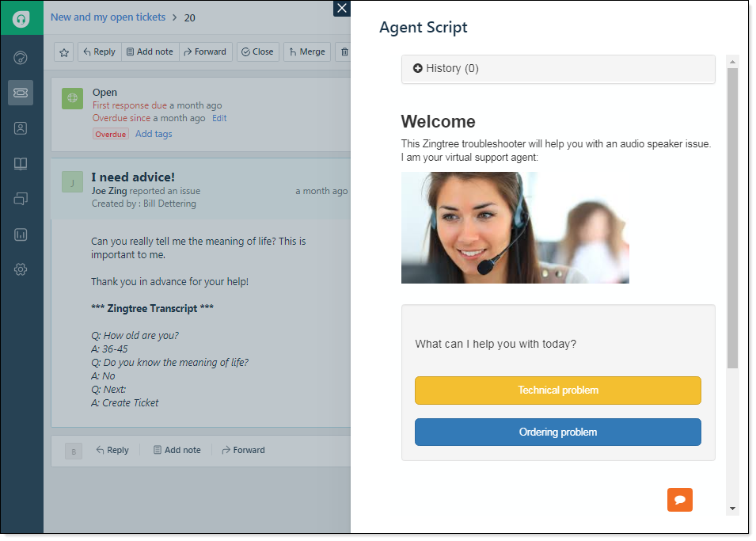The image size is (756, 541).
Task: Add a note to the ticket
Action: click(x=150, y=51)
